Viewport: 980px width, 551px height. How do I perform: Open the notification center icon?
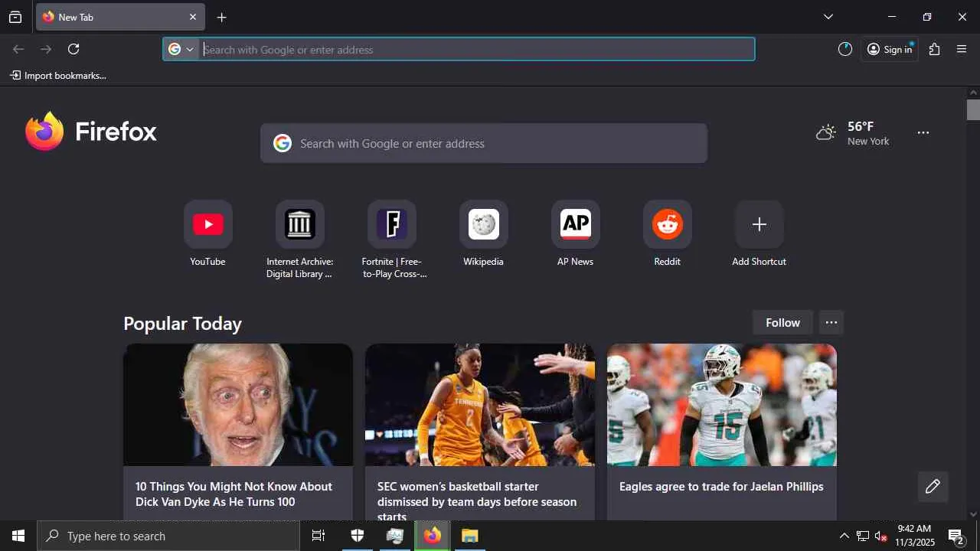956,536
